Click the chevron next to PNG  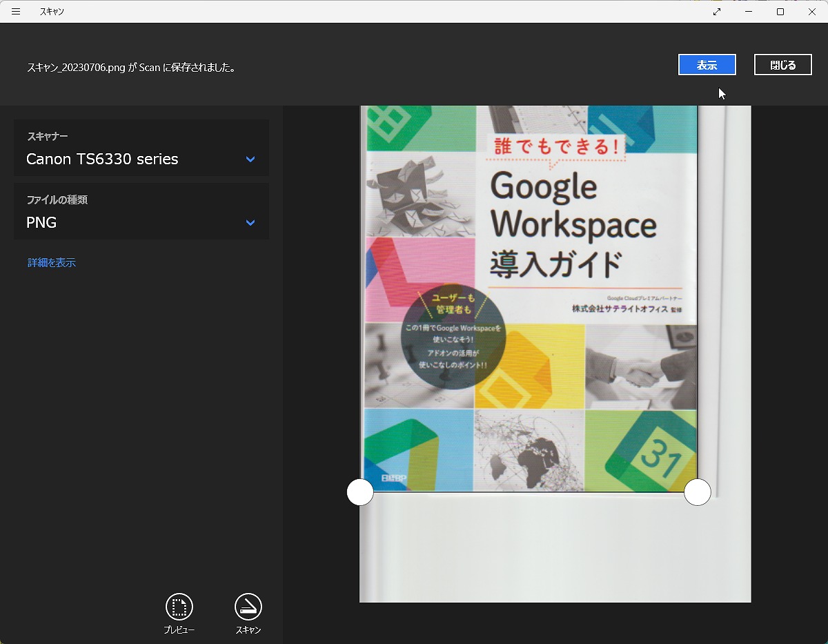coord(250,223)
